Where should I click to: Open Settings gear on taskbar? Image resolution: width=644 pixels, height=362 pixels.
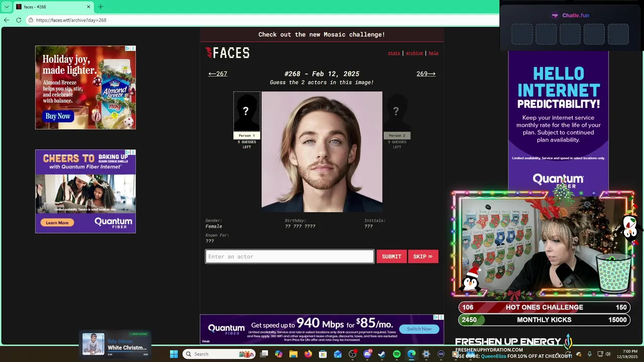pos(426,354)
